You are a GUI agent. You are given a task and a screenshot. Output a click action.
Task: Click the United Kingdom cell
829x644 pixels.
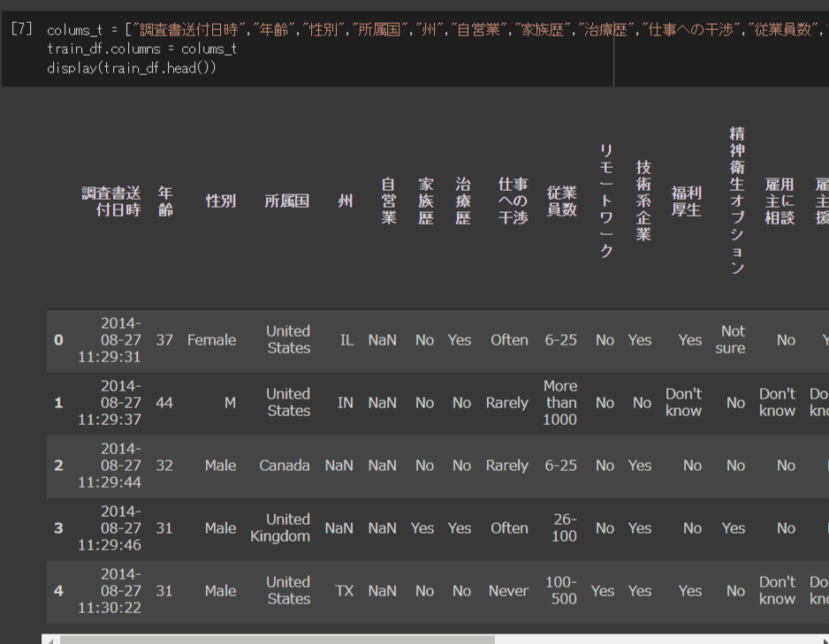281,528
